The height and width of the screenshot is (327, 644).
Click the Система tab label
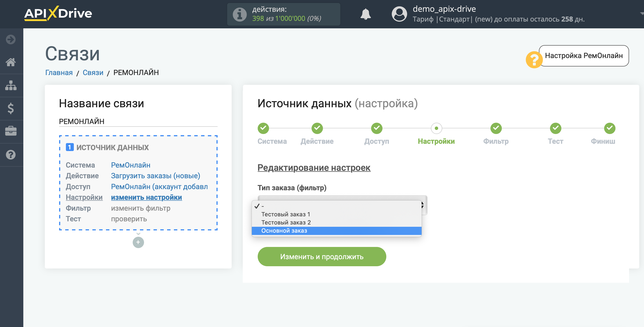[272, 141]
